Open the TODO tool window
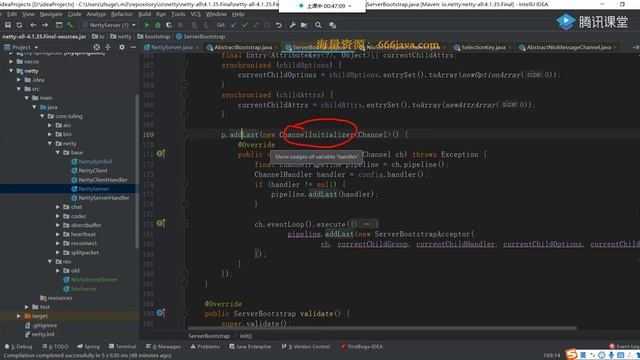Screen dimensions: 640x360 (56, 347)
